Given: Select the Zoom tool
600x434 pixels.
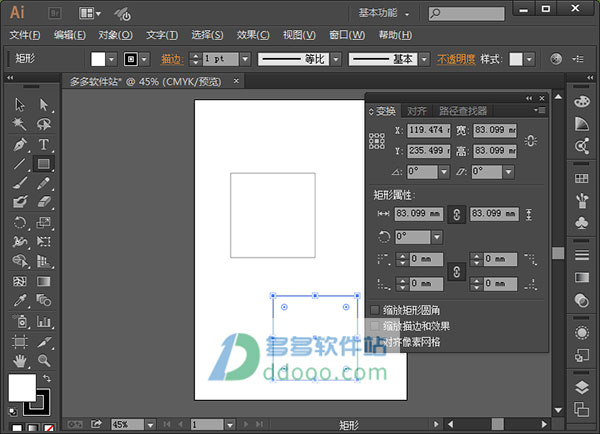Looking at the screenshot, I should [44, 361].
